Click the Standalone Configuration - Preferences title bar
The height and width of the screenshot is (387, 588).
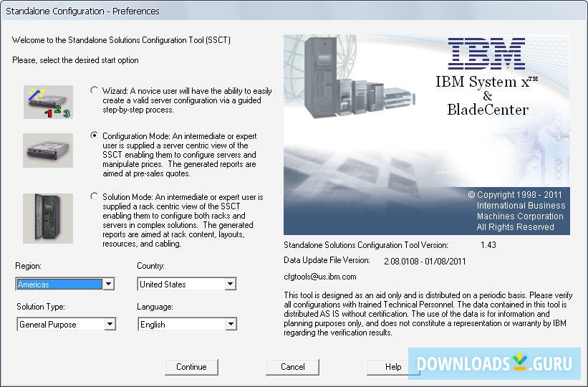(294, 11)
